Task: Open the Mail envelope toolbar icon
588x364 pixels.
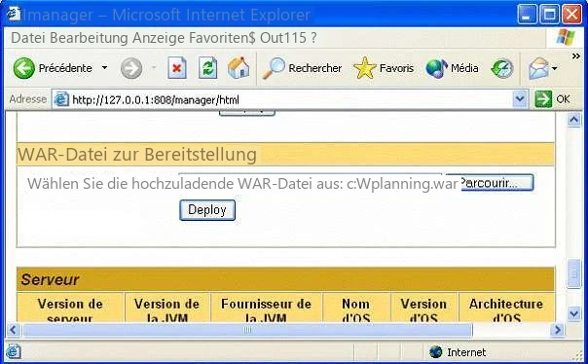Action: click(538, 68)
